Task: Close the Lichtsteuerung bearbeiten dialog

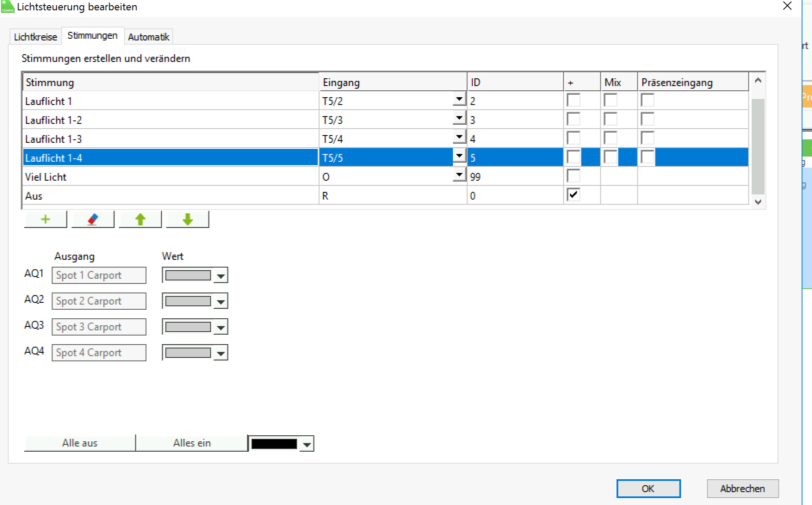Action: [787, 6]
